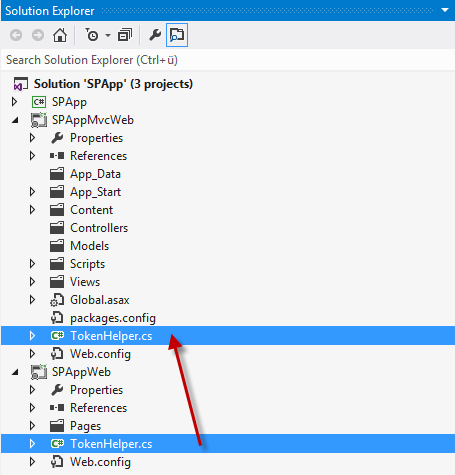The image size is (455, 475).
Task: Click the App_Start folder icon
Action: (x=57, y=192)
